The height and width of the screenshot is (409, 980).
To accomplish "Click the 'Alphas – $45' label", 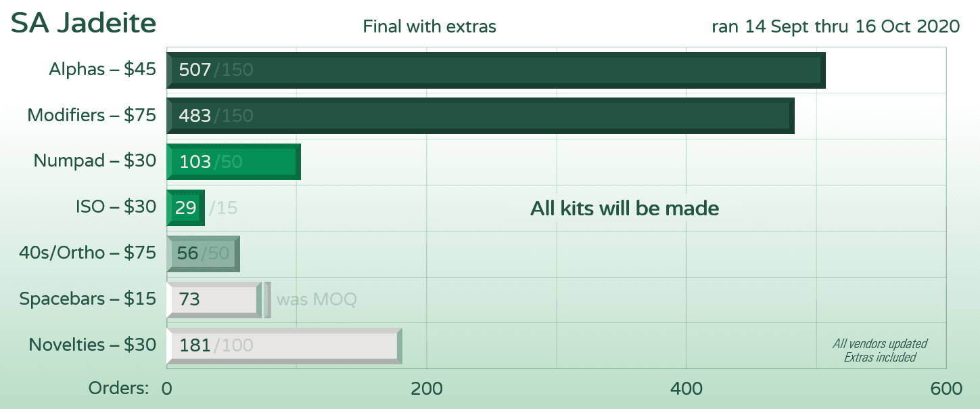I will point(102,69).
